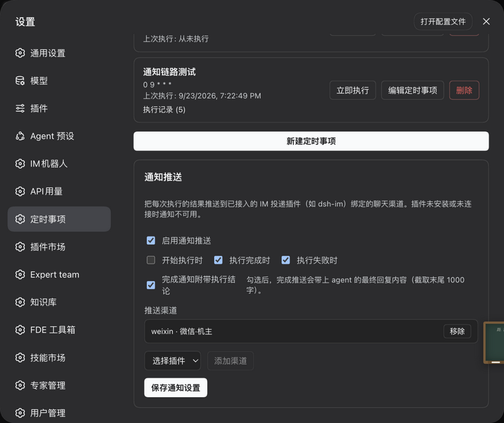504x423 pixels.
Task: Enable the 开始执行时 checkbox
Action: click(151, 260)
